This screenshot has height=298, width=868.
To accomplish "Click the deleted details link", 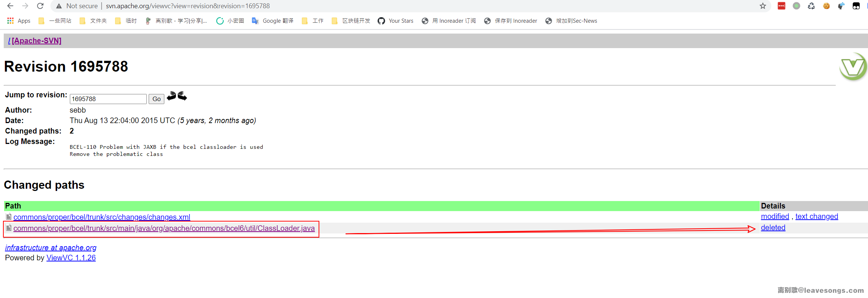I will click(x=773, y=228).
